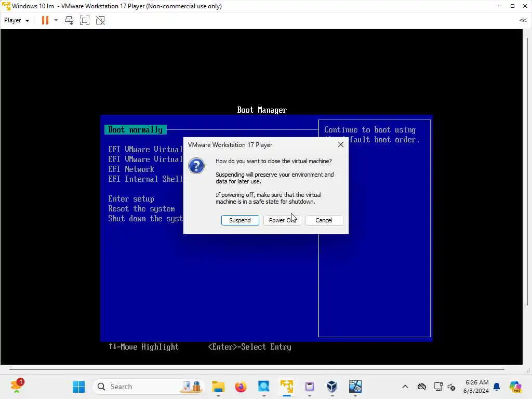This screenshot has width=532, height=399.
Task: Expand the power options dropdown arrow
Action: 56,20
